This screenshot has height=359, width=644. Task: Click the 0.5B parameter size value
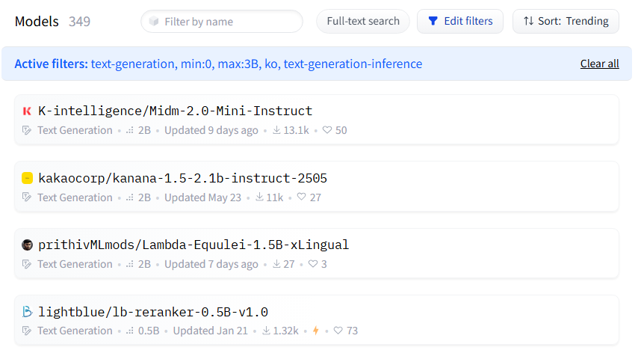[x=149, y=331]
